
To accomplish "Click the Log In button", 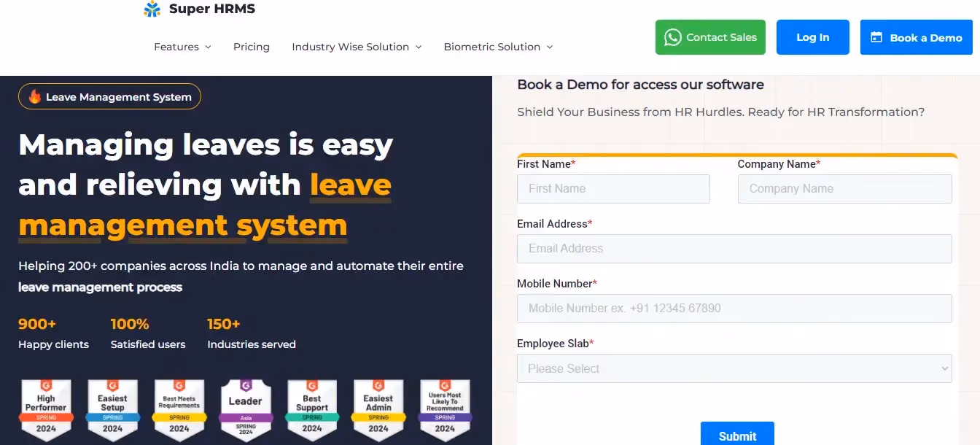I will [813, 37].
